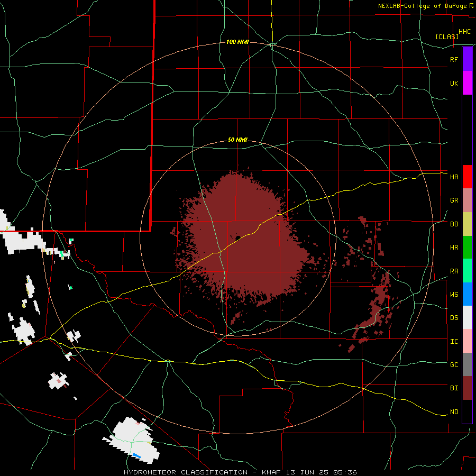Click the UK magenta legend swatch
This screenshot has height=476, width=476.
point(467,83)
